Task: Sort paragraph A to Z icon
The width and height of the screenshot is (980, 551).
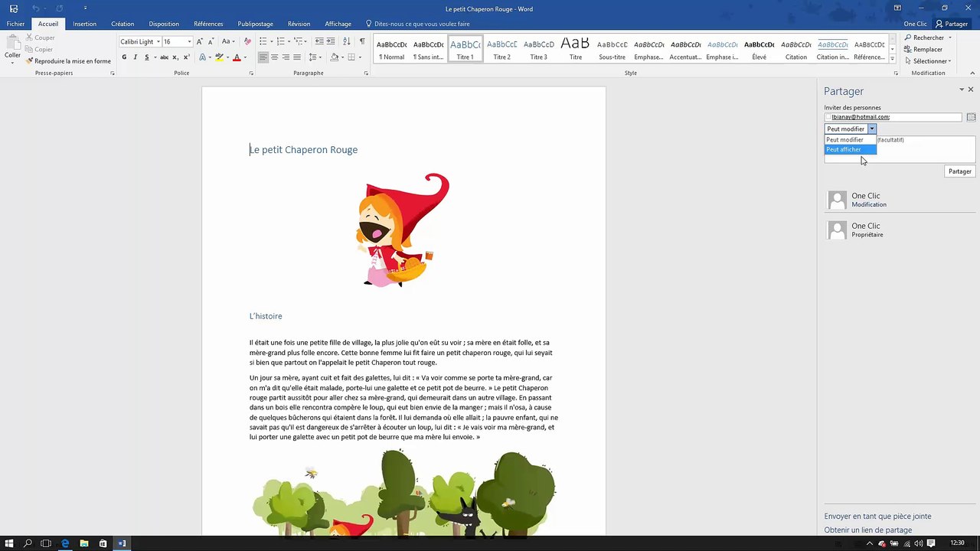Action: [347, 41]
